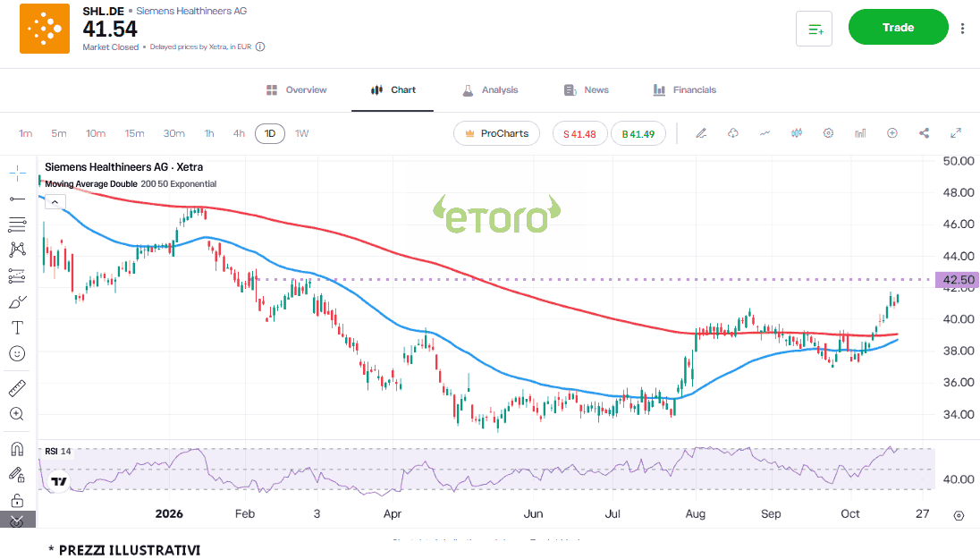Click the add to watchlist button

pos(814,29)
